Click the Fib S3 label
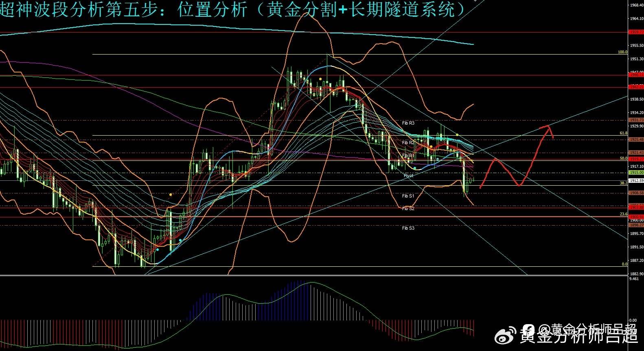 [408, 228]
